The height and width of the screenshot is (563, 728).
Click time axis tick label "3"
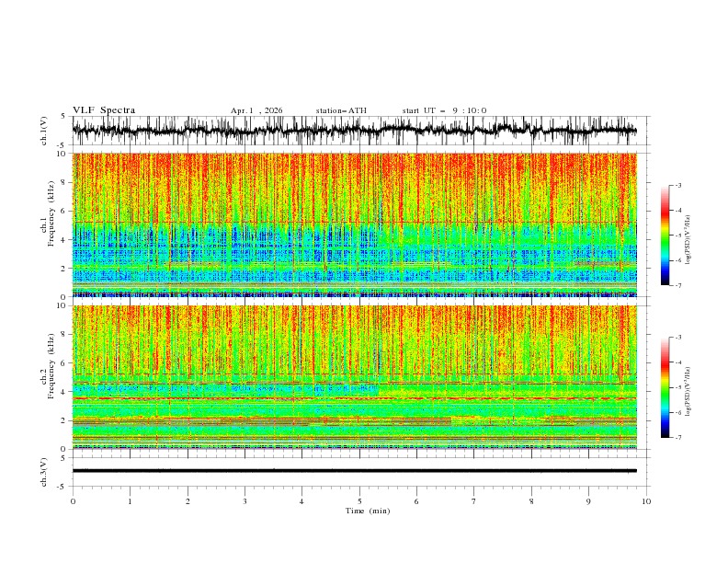245,501
